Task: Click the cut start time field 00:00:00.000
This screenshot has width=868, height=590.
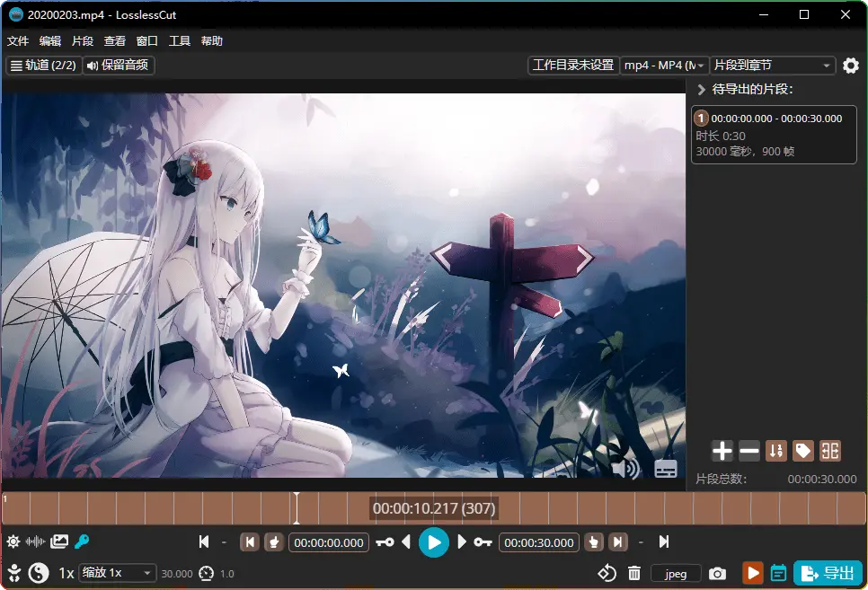Action: tap(329, 542)
